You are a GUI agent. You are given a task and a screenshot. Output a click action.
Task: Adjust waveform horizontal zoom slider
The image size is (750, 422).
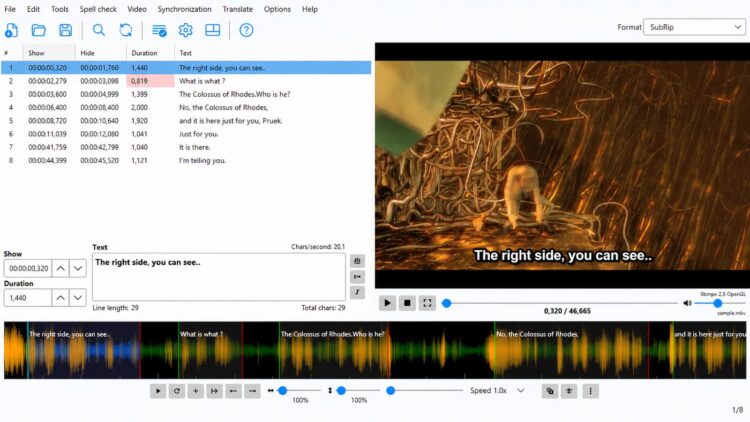tap(283, 390)
